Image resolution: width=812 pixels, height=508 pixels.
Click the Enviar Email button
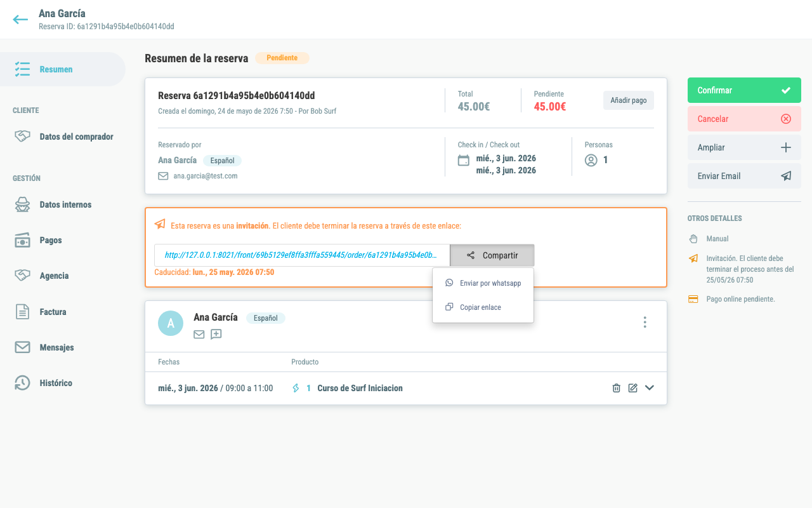click(x=744, y=176)
